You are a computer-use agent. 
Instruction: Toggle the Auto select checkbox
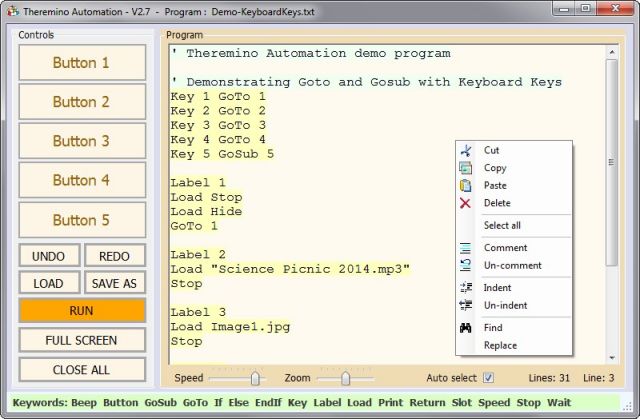[488, 378]
